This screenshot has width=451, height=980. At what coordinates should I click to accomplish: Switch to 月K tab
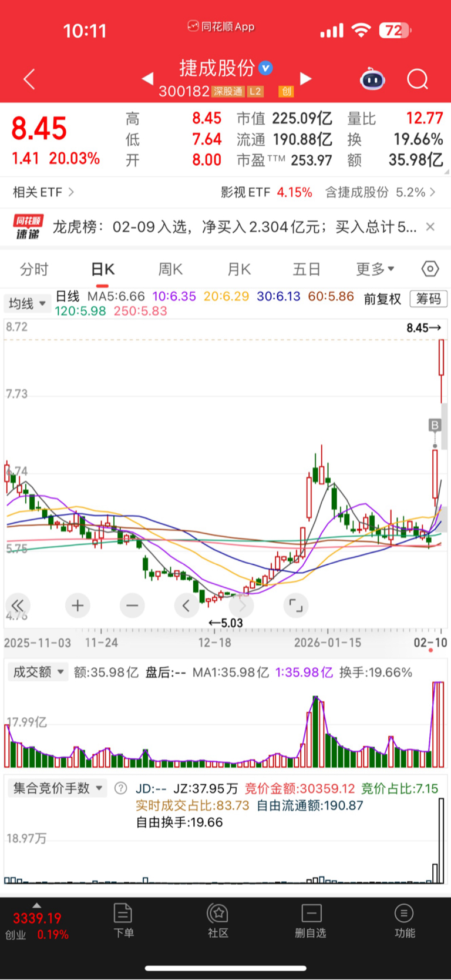click(x=239, y=269)
